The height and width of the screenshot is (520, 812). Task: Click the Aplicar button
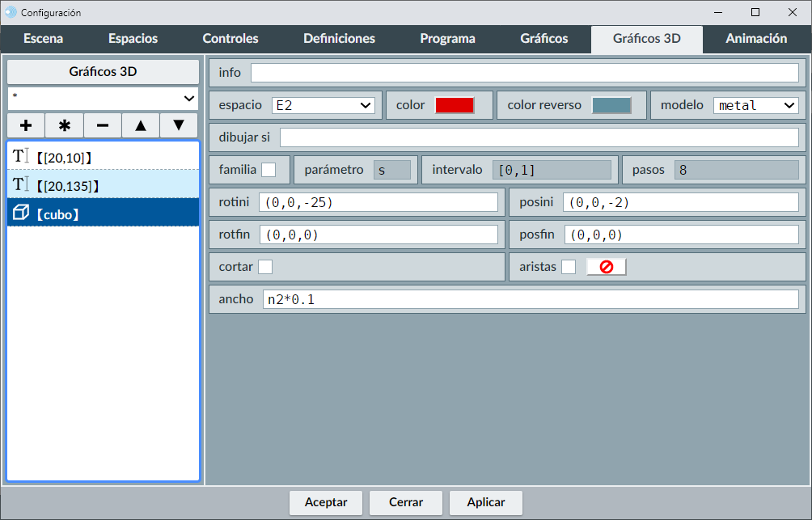(x=485, y=502)
